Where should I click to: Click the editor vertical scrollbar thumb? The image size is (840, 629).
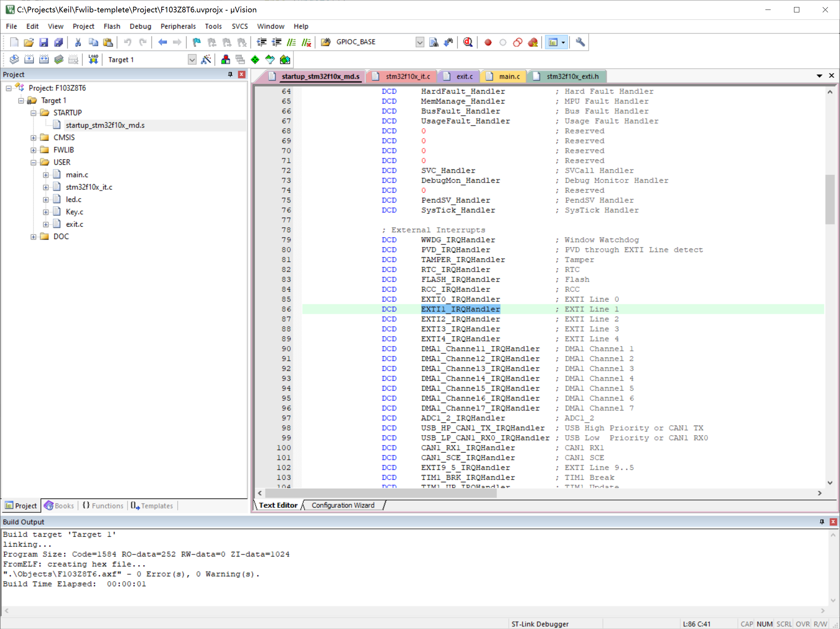[x=830, y=199]
